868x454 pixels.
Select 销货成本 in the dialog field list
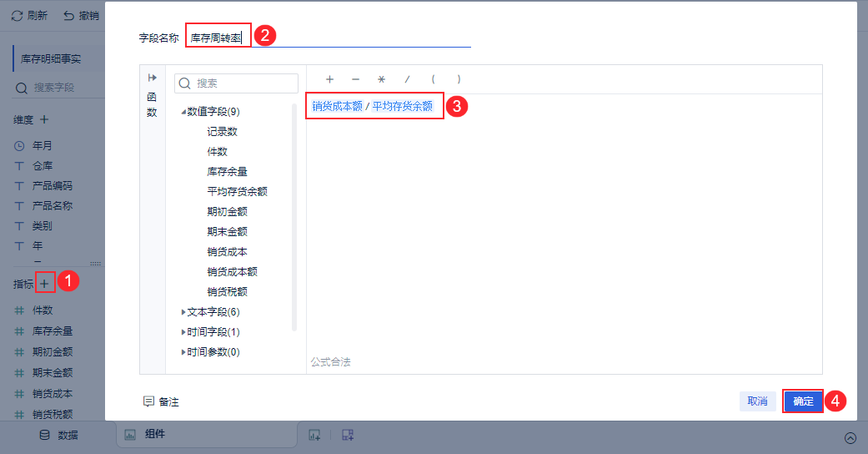(x=227, y=252)
